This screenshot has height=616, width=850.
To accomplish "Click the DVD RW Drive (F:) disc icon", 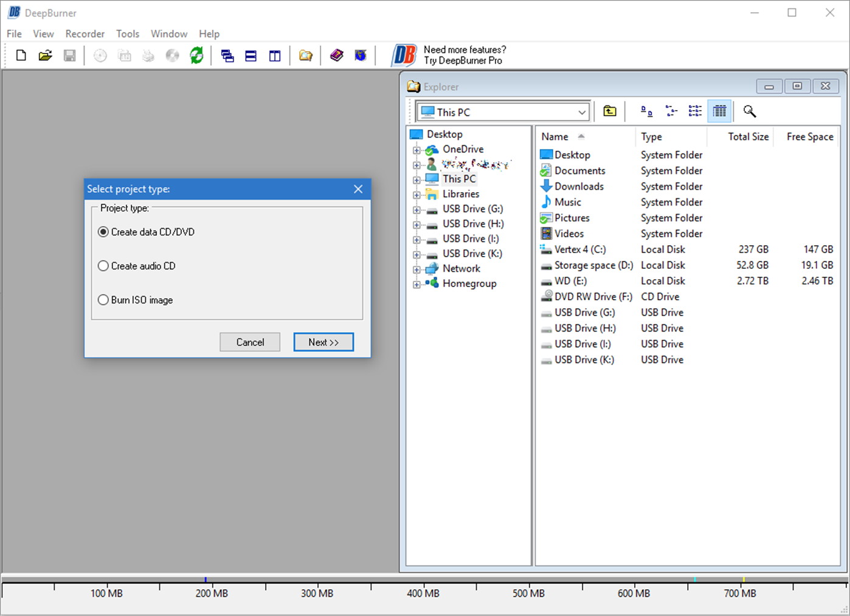I will pyautogui.click(x=546, y=297).
